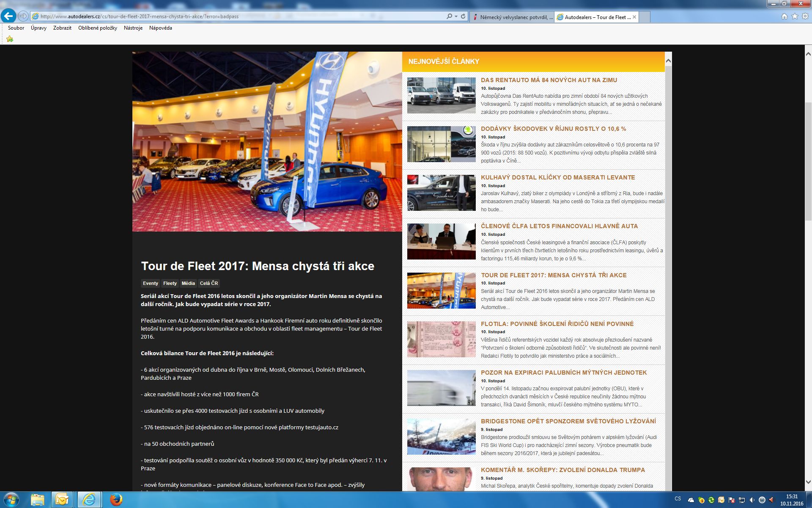Open Windows Start button
The height and width of the screenshot is (508, 812).
click(11, 500)
